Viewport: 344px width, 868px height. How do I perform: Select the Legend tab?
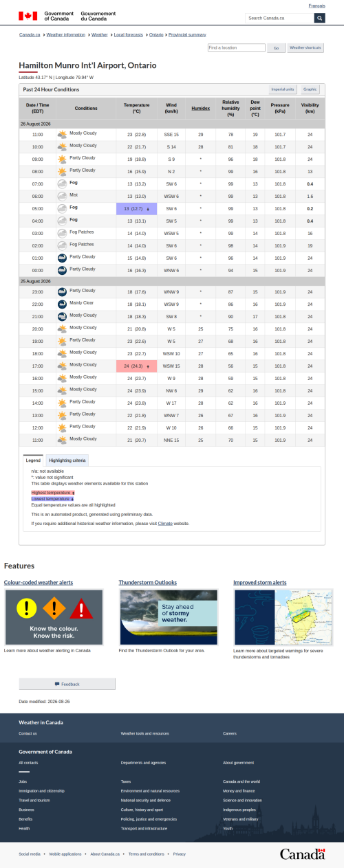click(34, 460)
